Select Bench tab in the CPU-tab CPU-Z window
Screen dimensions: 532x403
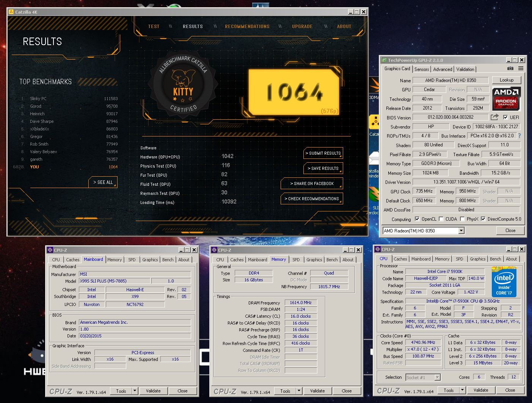coord(495,259)
